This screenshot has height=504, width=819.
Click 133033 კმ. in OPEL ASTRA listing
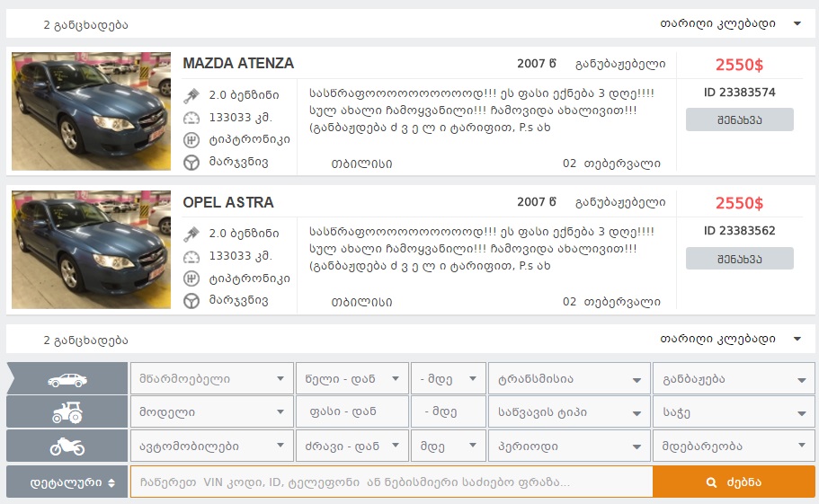pos(240,256)
